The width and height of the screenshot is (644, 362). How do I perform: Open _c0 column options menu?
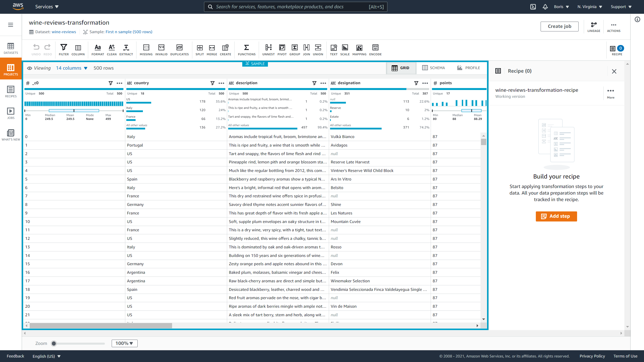pyautogui.click(x=119, y=83)
